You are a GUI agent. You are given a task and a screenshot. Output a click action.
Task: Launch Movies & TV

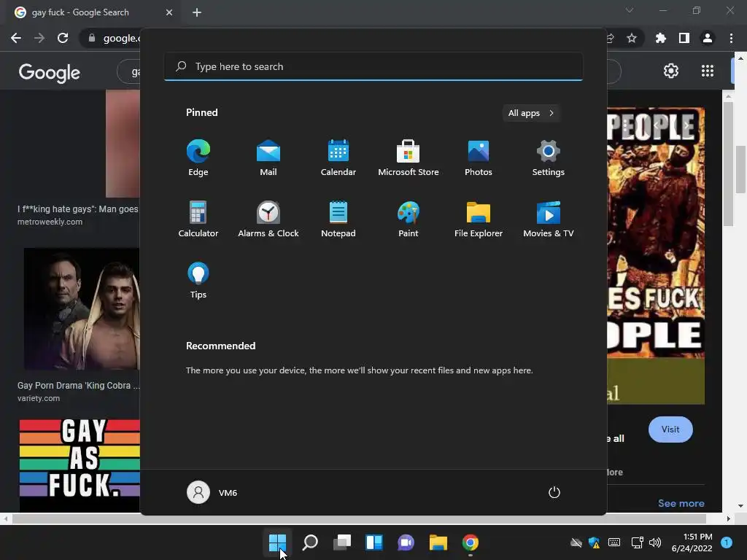pos(549,219)
